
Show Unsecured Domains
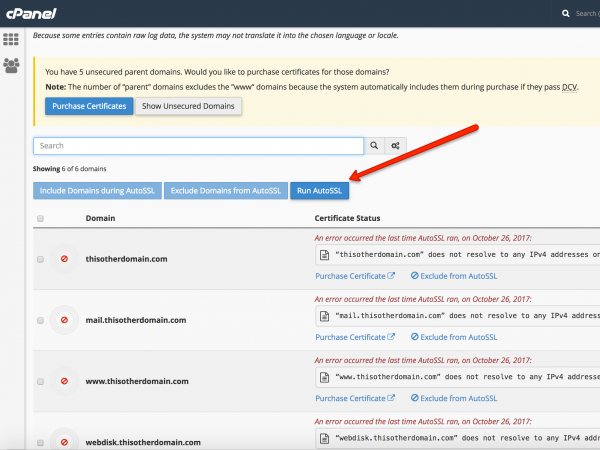click(x=188, y=106)
